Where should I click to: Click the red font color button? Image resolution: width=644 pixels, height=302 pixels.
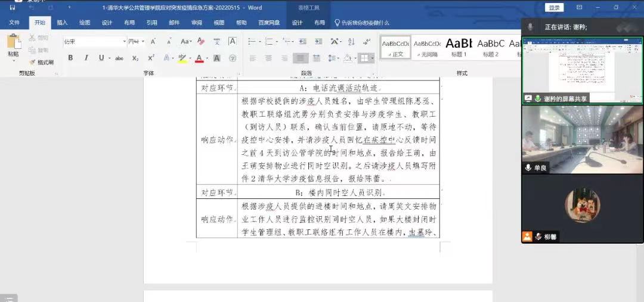click(x=199, y=58)
